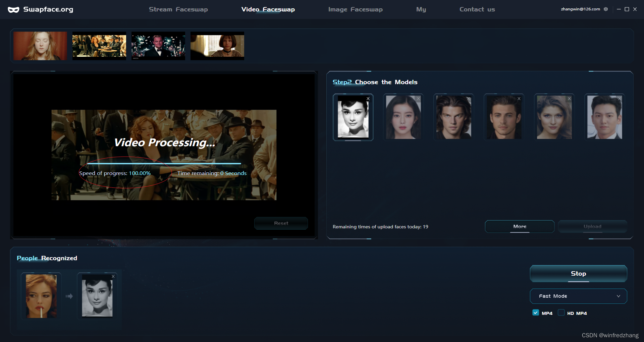The height and width of the screenshot is (342, 644).
Task: Stop the video processing
Action: (x=578, y=274)
